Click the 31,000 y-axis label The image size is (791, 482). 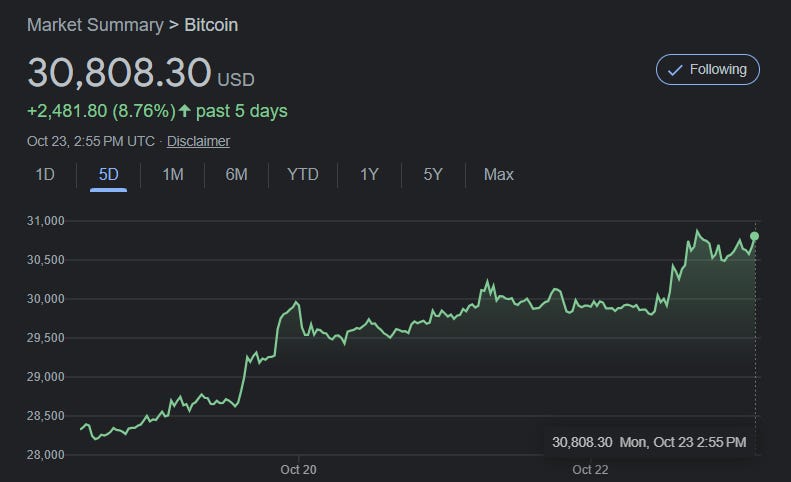pos(45,221)
